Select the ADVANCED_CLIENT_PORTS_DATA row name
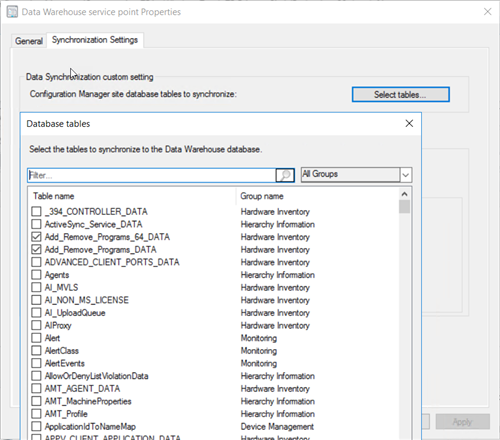 point(112,262)
